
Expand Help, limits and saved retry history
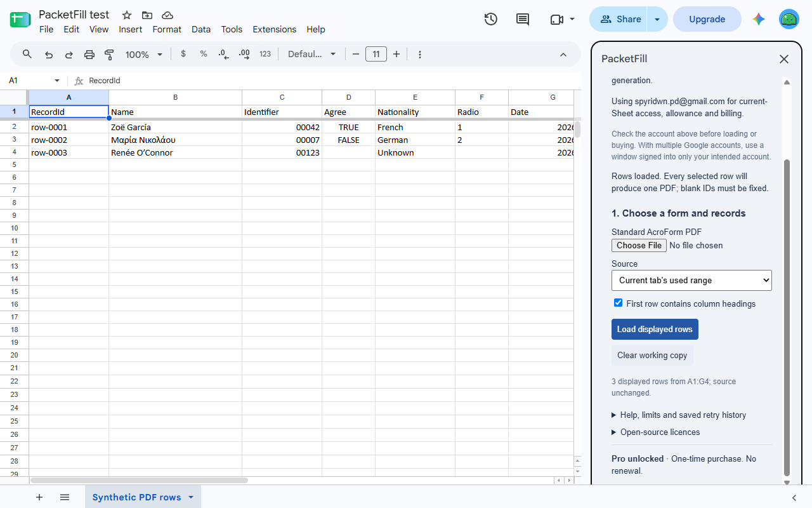[679, 415]
